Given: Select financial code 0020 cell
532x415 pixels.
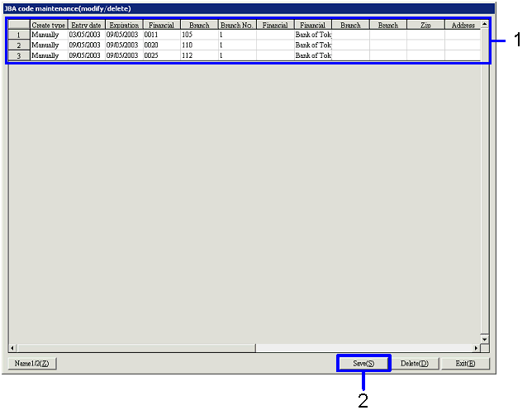Looking at the screenshot, I should pyautogui.click(x=162, y=45).
